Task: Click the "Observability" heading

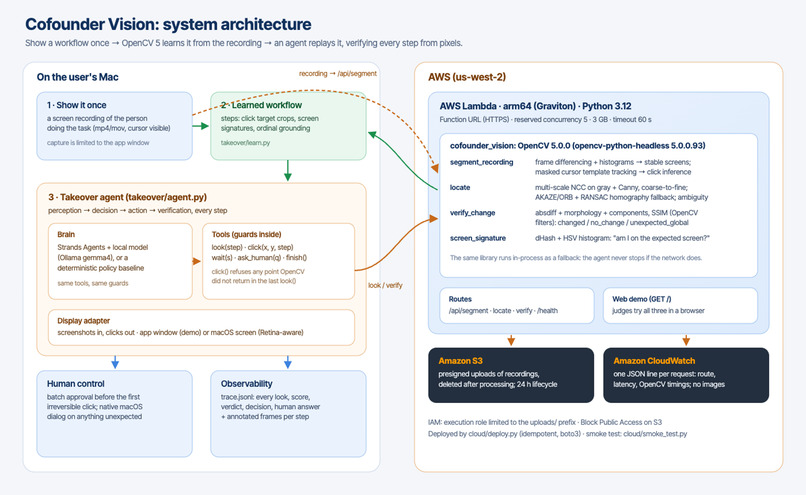Action: point(246,384)
